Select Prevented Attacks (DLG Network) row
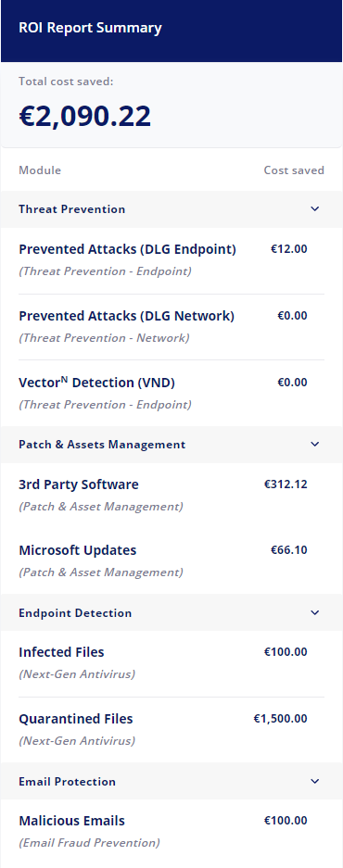This screenshot has width=343, height=868. coord(171,327)
